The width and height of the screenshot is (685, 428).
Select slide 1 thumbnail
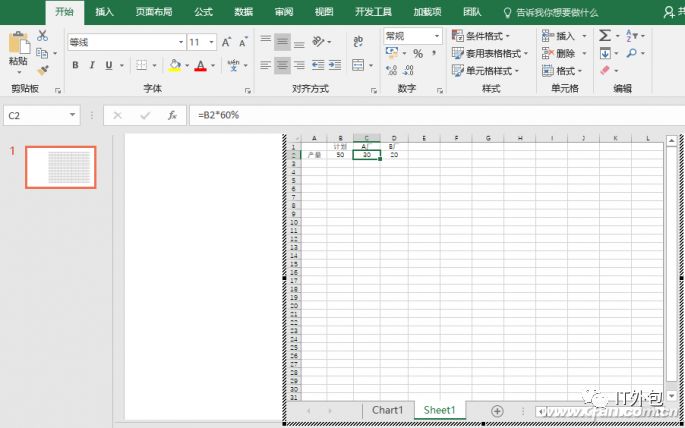pyautogui.click(x=61, y=167)
